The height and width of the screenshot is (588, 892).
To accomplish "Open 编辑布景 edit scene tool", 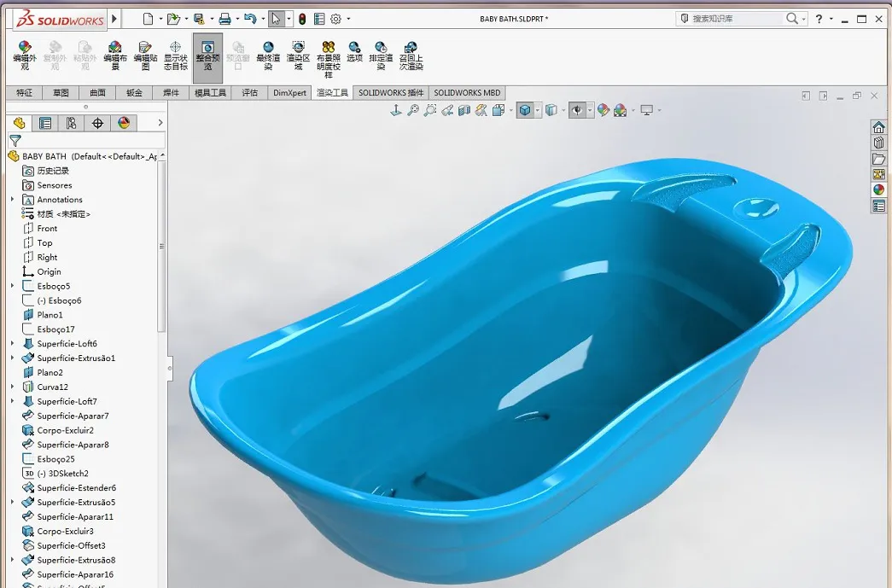I will coord(115,55).
